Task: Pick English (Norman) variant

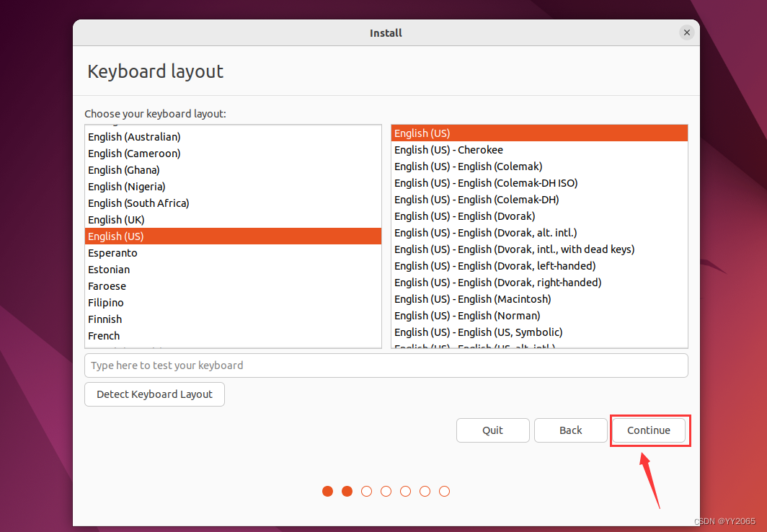Action: coord(539,316)
